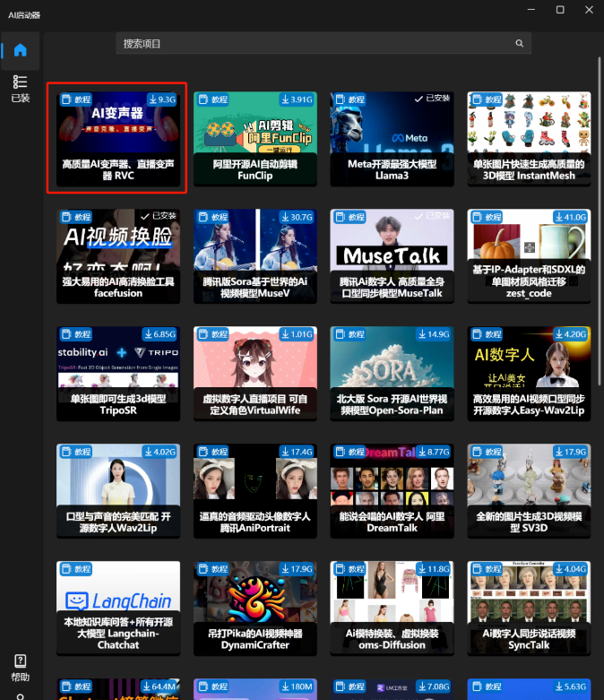Download TripoSR 6.85G package
Image resolution: width=604 pixels, height=700 pixels.
coord(160,334)
